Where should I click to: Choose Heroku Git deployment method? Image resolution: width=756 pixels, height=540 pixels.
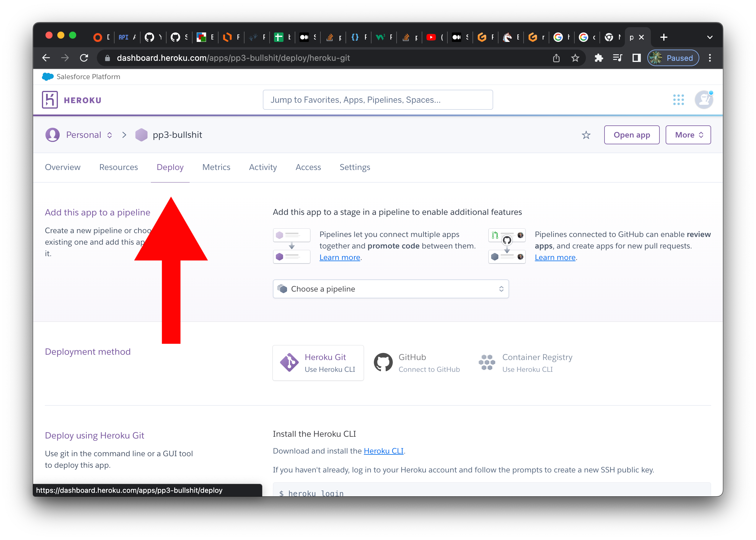click(x=318, y=363)
